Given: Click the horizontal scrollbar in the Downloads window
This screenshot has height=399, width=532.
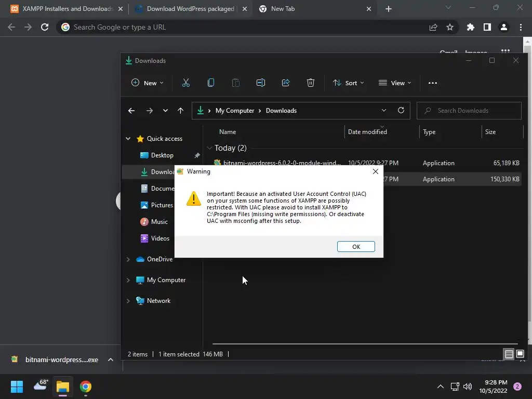Looking at the screenshot, I should 365,344.
